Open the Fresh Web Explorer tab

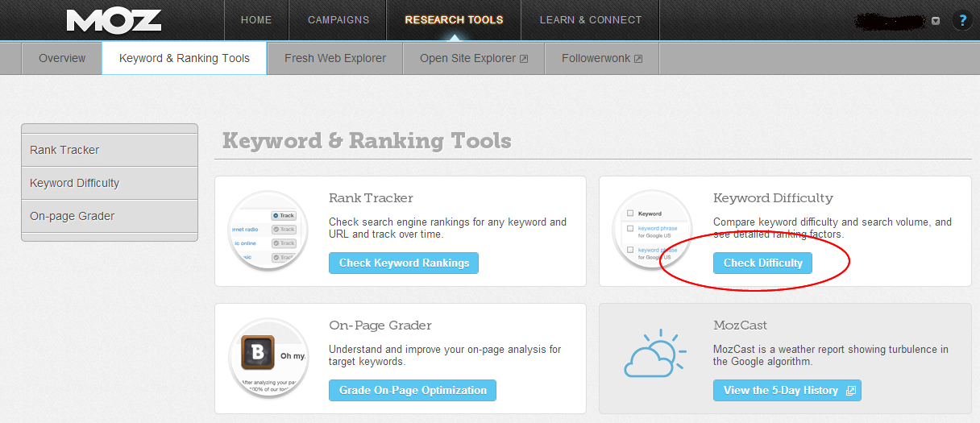(335, 58)
